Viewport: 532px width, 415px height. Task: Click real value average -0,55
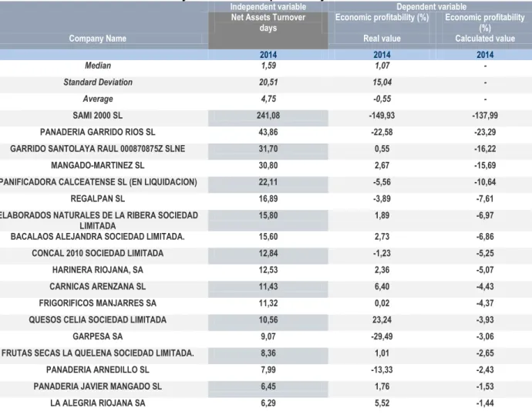point(382,99)
